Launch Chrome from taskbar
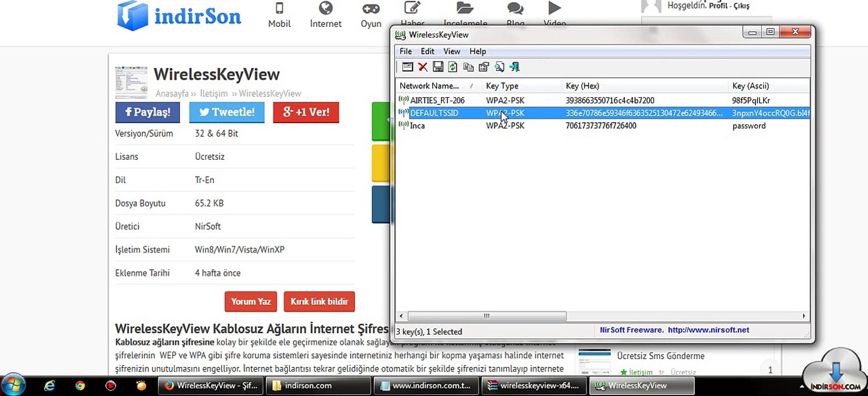The width and height of the screenshot is (868, 396). pyautogui.click(x=80, y=386)
